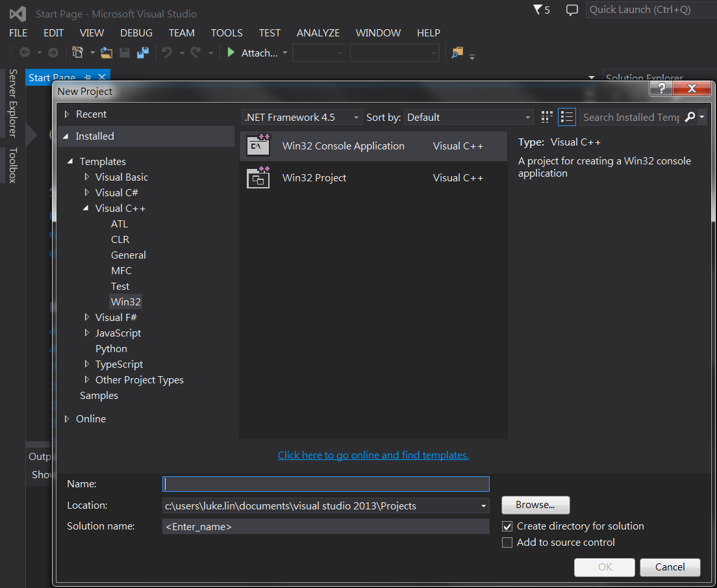Focus the Search Installed Templates box
This screenshot has width=717, height=588.
pos(631,117)
